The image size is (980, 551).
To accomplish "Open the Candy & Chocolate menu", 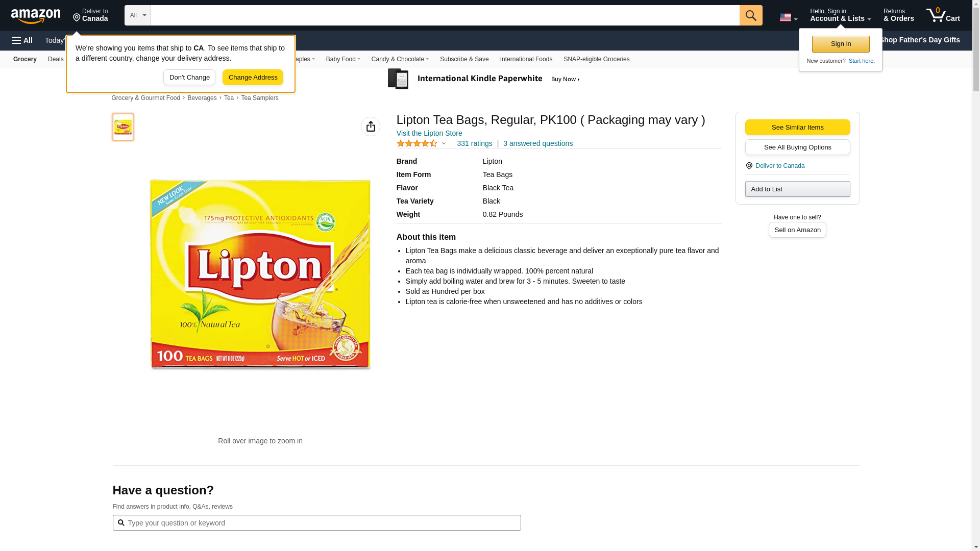I will (400, 59).
